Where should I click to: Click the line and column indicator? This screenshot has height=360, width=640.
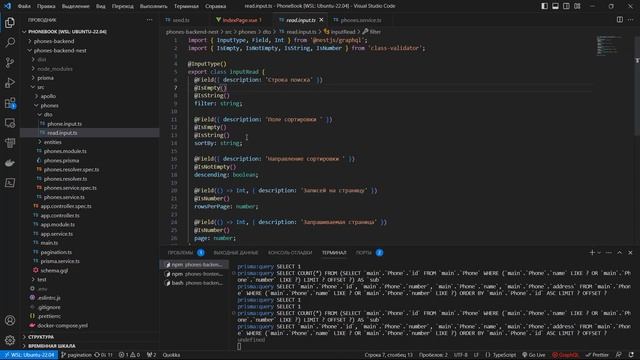click(x=389, y=355)
